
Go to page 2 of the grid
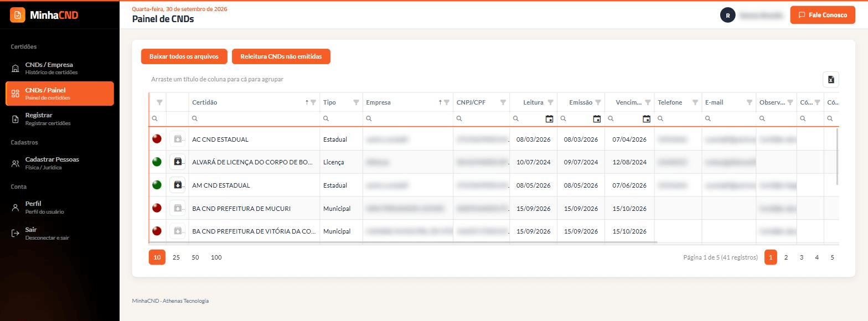(x=786, y=257)
